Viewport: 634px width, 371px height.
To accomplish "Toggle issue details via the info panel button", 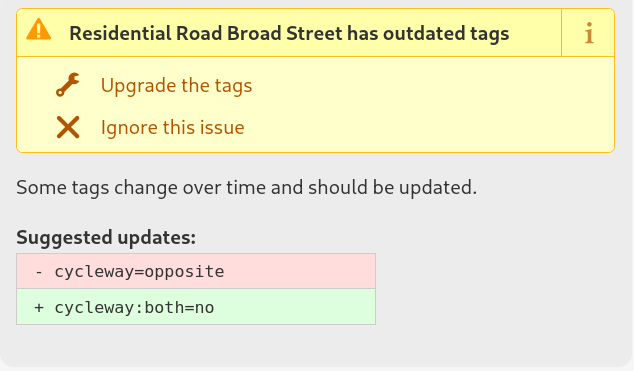I will coord(588,33).
